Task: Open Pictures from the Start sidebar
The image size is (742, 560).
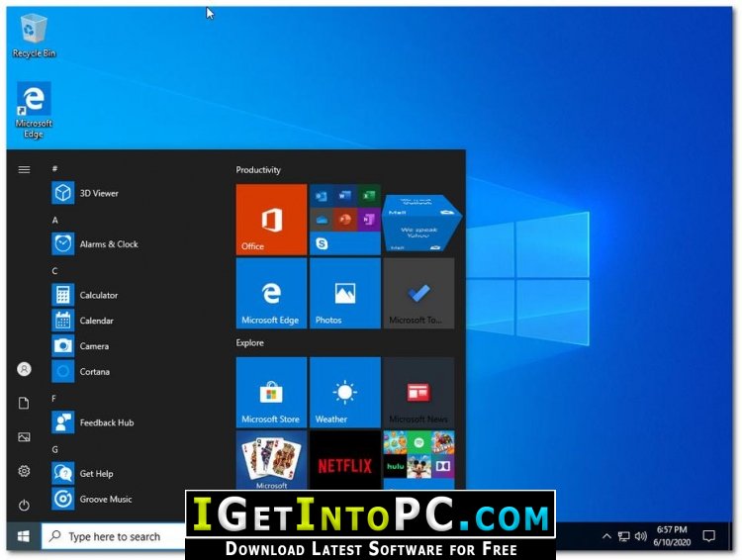Action: coord(24,437)
